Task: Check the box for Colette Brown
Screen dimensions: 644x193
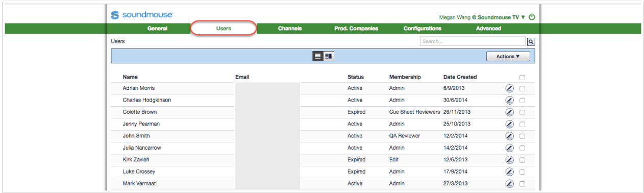Action: point(522,112)
